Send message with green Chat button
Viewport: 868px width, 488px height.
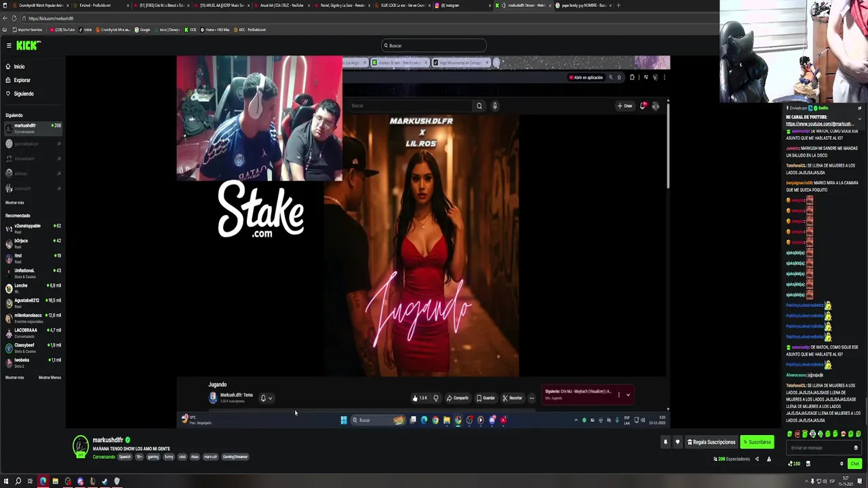click(x=854, y=464)
